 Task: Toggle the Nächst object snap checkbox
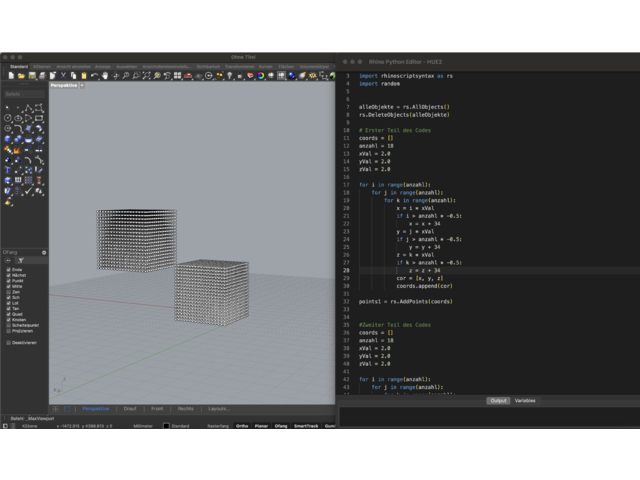click(x=9, y=276)
